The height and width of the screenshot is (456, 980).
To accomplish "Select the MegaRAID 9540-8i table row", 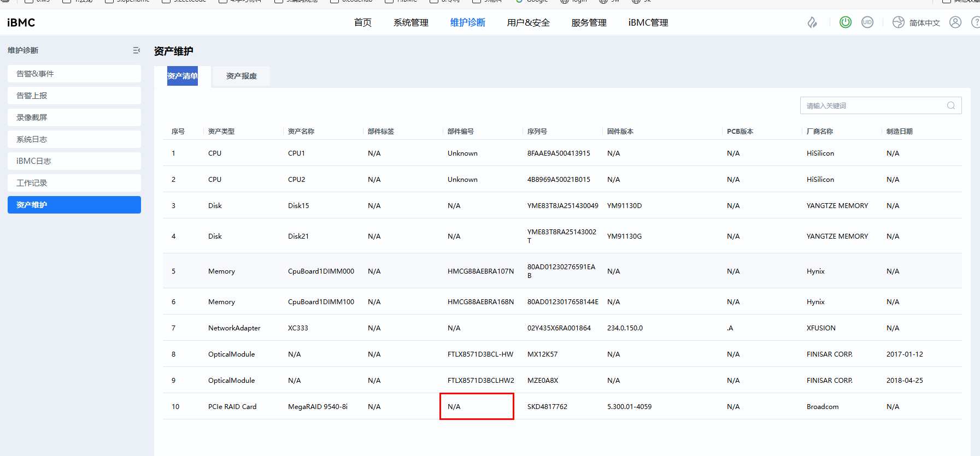I will click(318, 406).
